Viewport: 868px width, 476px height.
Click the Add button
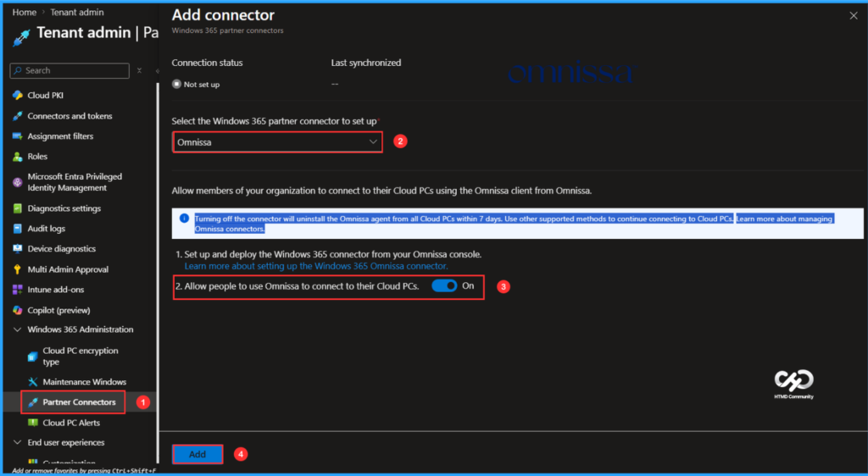click(198, 455)
